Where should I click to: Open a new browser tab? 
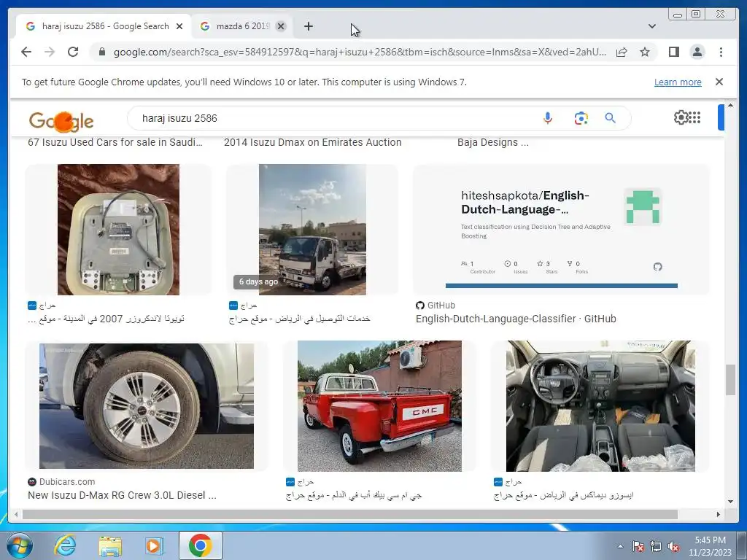coord(309,26)
